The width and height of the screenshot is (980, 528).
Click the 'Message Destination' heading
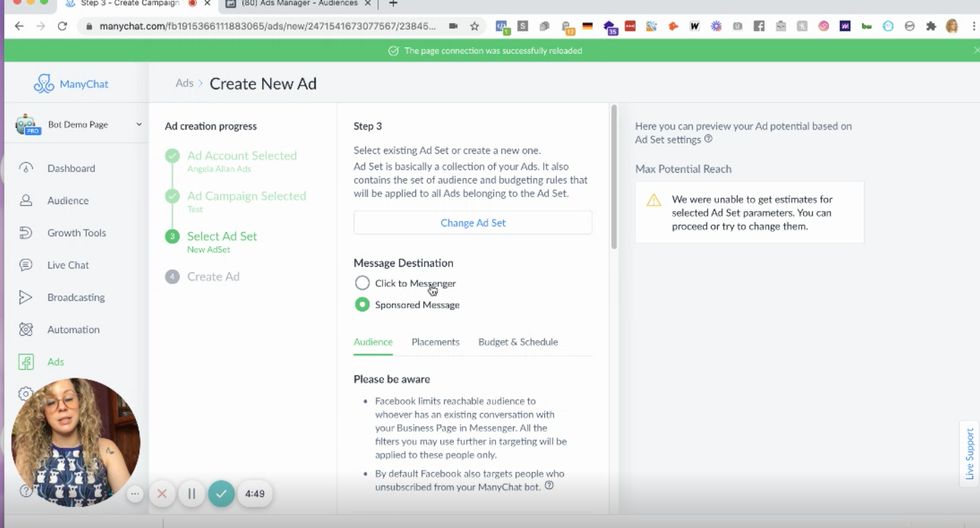tap(404, 263)
